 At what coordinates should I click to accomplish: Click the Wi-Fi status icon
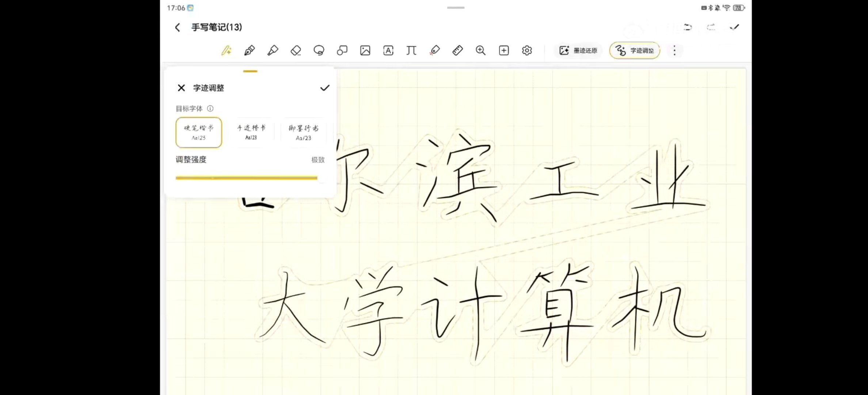click(x=727, y=8)
